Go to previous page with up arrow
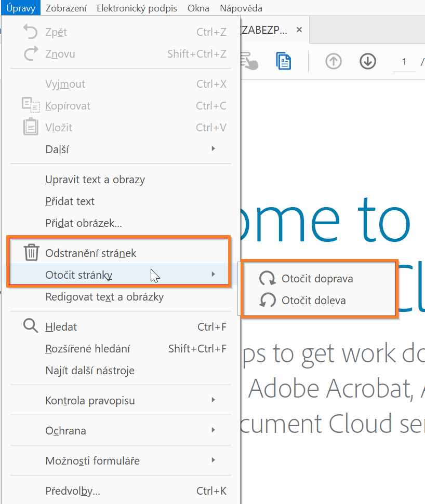Viewport: 425px width, 504px height. pos(333,61)
